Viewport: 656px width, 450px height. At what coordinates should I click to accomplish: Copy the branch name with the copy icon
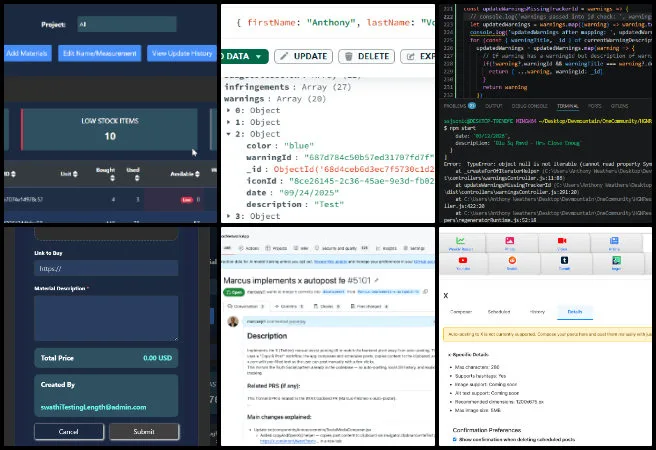pyautogui.click(x=425, y=291)
